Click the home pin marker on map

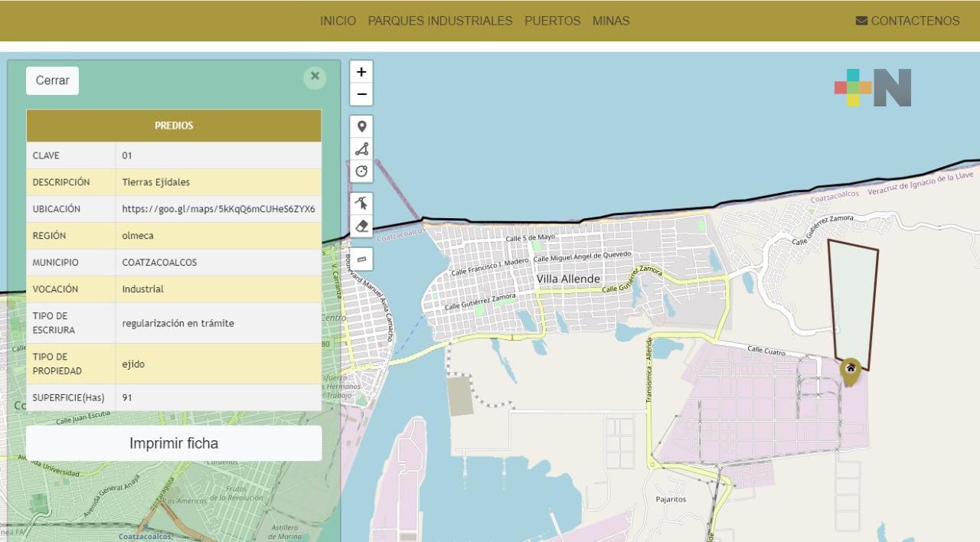tap(850, 371)
